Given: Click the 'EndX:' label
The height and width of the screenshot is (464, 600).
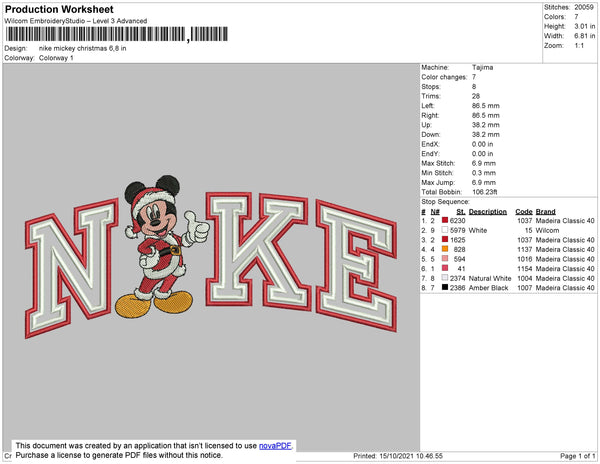Looking at the screenshot, I should [x=430, y=144].
